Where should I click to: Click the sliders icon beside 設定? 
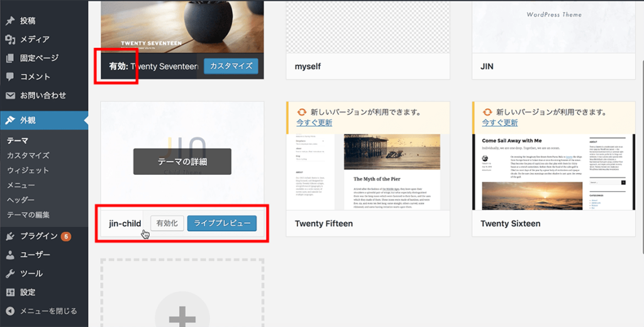tap(10, 292)
